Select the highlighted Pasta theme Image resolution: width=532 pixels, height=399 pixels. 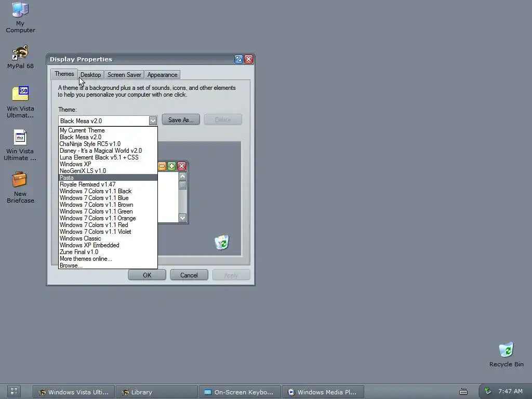click(x=108, y=178)
